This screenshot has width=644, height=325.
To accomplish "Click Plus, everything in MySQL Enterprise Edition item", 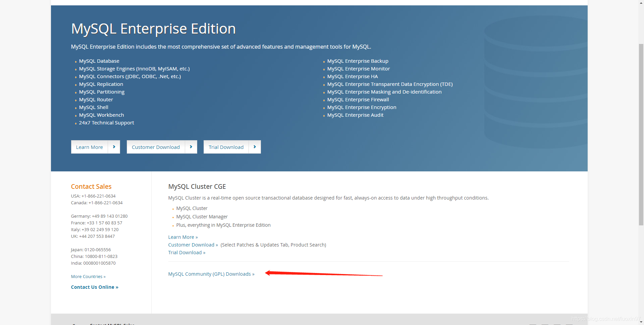I will pyautogui.click(x=223, y=225).
